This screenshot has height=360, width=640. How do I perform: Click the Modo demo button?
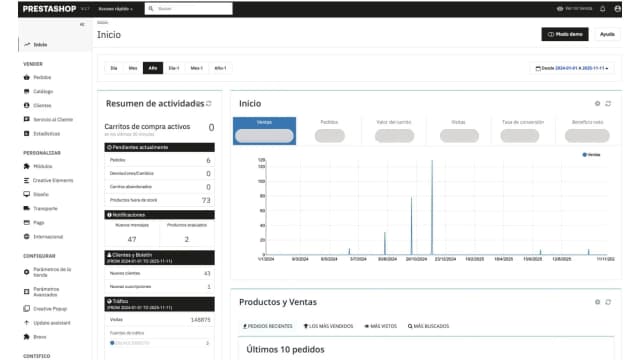(565, 34)
